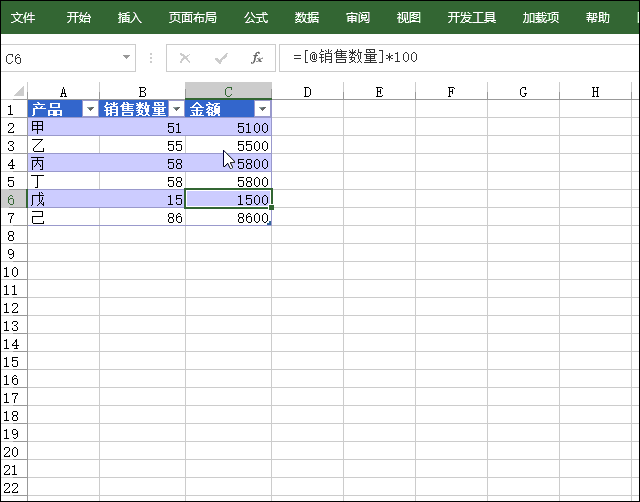
Task: Click the table resize handle at C7 corner
Action: 269,223
